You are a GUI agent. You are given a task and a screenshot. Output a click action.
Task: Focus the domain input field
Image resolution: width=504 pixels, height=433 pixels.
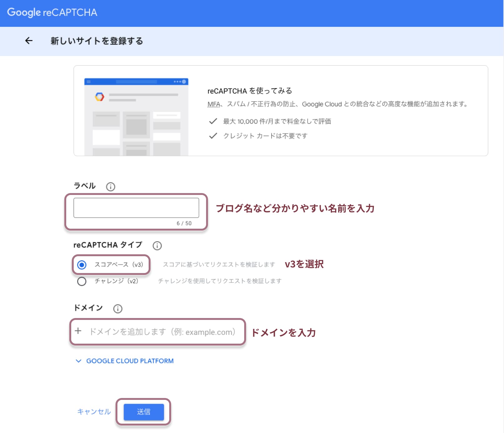click(x=162, y=332)
